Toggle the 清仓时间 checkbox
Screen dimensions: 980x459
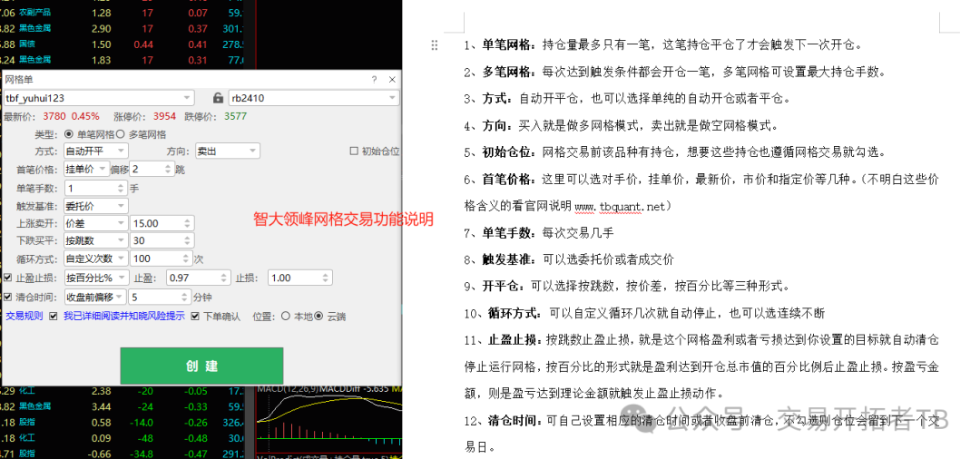pyautogui.click(x=7, y=298)
